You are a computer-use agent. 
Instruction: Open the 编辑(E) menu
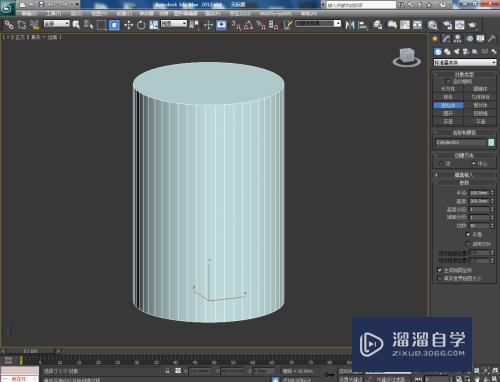click(29, 14)
